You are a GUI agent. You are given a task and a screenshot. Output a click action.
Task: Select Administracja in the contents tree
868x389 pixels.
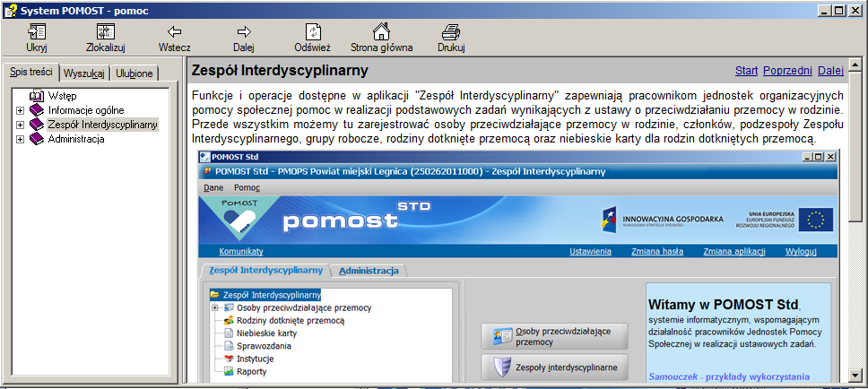click(76, 139)
